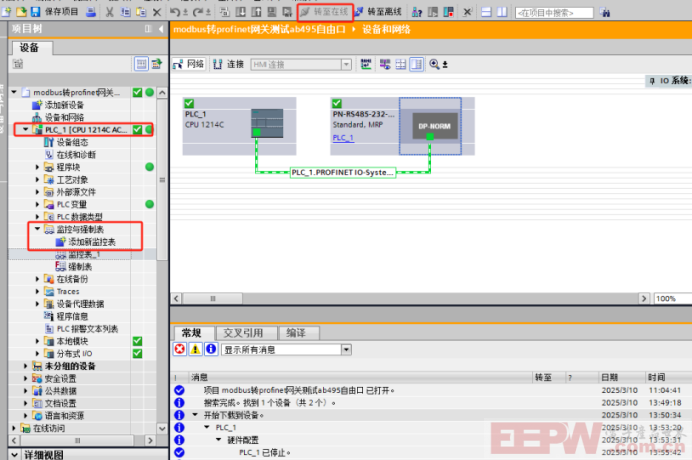Click the Relations icon in network view toolbar
Viewport: 692px width, 460px height.
(366, 64)
